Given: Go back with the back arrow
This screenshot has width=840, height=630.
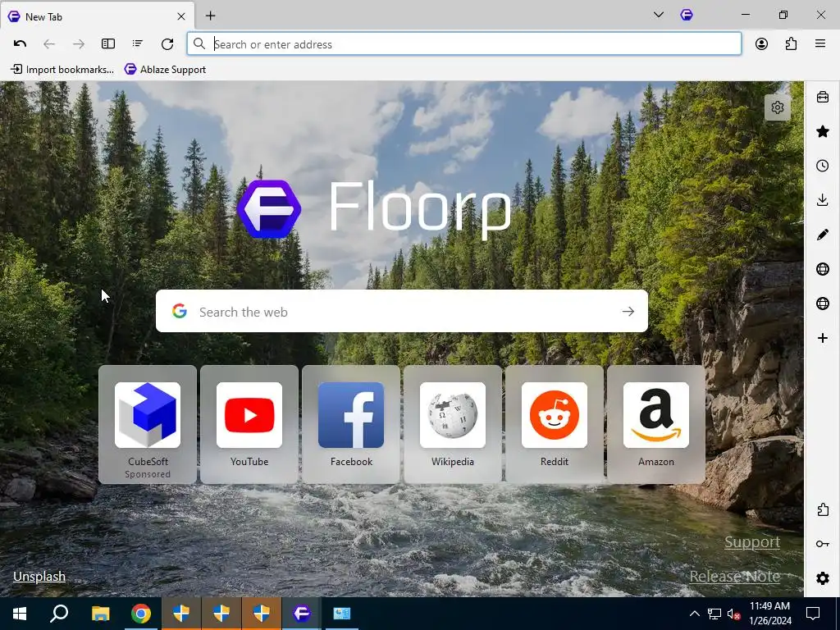Looking at the screenshot, I should (49, 44).
